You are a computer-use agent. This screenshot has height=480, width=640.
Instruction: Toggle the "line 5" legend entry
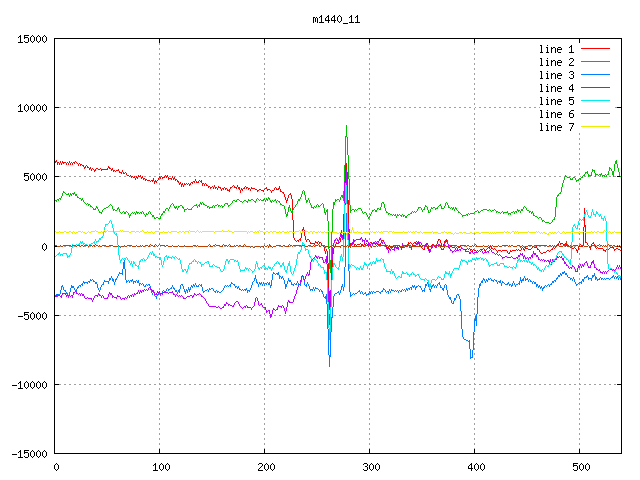pos(557,101)
